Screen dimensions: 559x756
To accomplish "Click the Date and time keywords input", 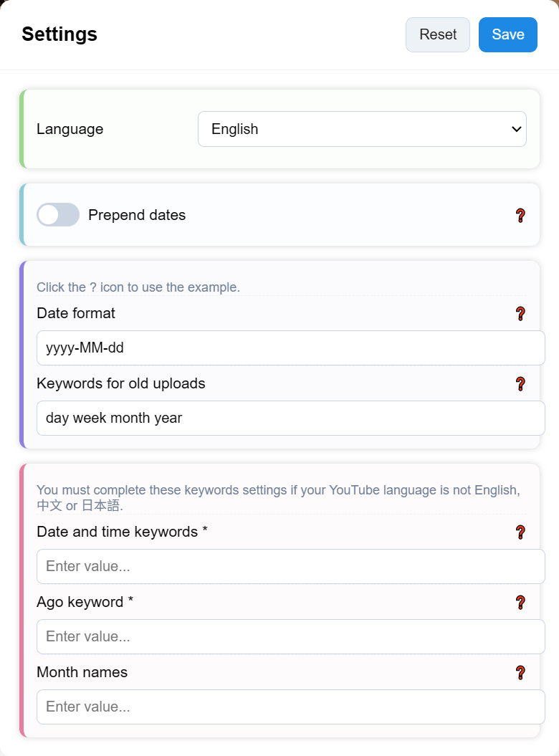I will (x=290, y=567).
